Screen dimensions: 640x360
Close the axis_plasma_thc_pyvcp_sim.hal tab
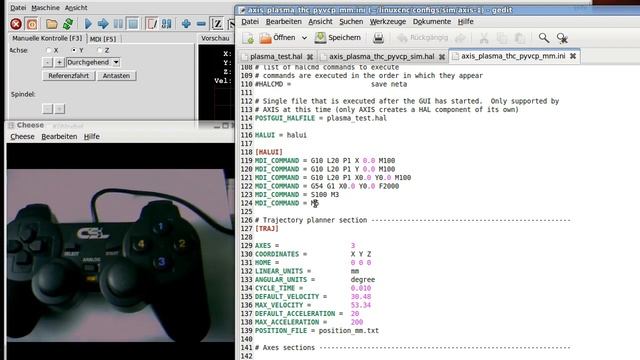point(442,57)
